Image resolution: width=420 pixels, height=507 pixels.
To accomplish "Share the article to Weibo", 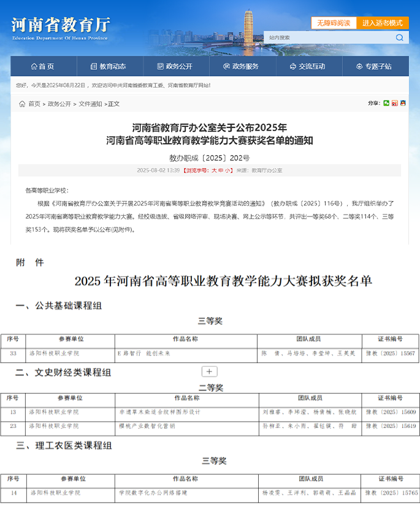I will 394,103.
